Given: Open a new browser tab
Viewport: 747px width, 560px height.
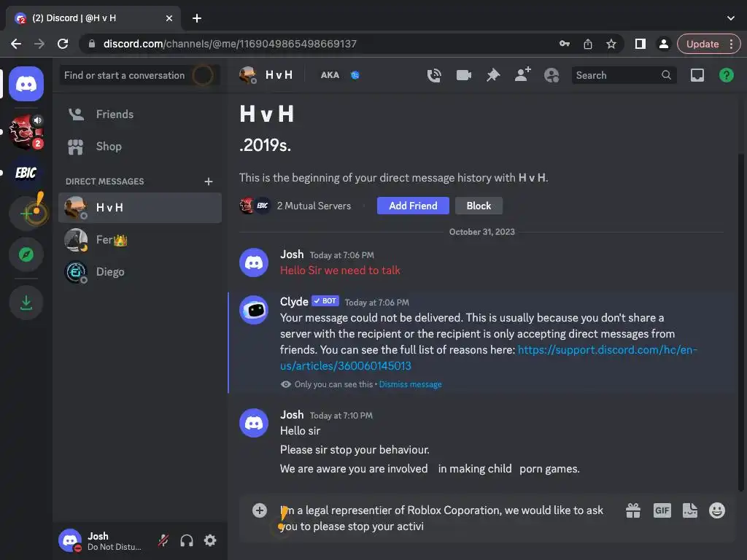Looking at the screenshot, I should tap(197, 18).
